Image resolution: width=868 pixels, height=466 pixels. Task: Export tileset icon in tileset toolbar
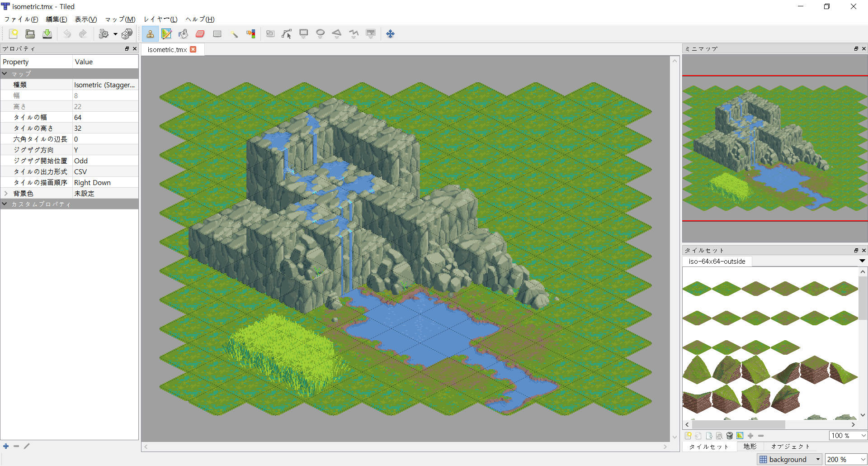(x=709, y=436)
